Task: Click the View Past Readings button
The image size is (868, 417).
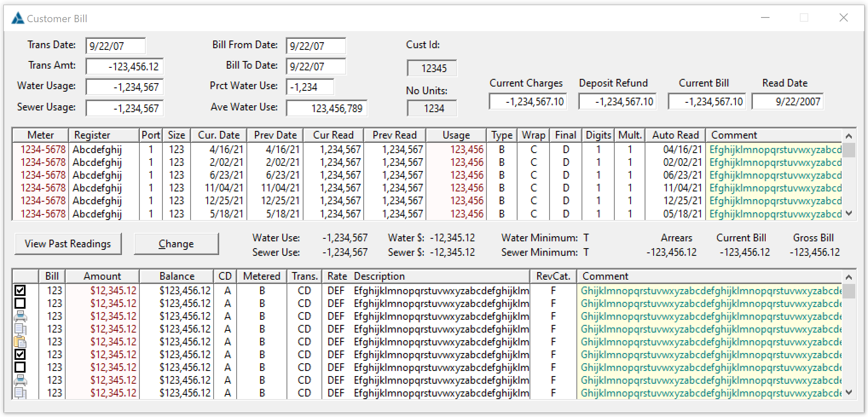Action: click(x=68, y=244)
